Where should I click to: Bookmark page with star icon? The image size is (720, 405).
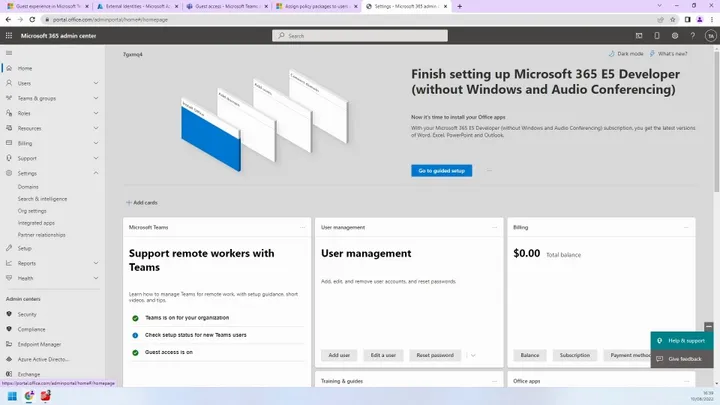tap(673, 19)
